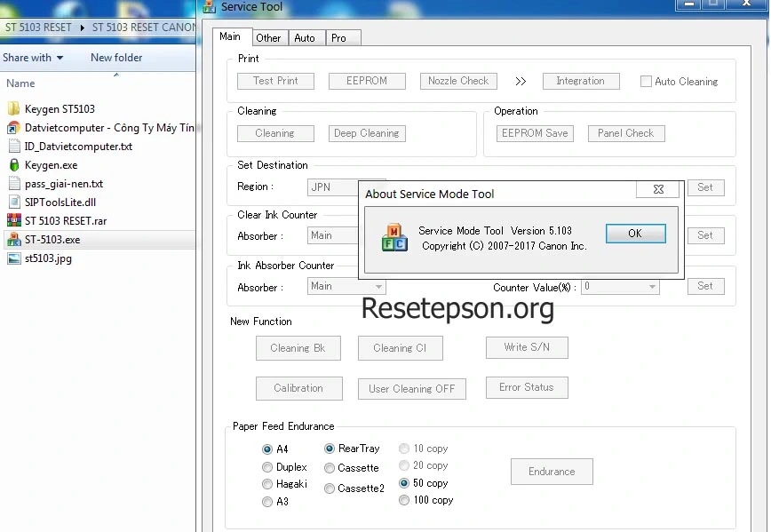Switch to the Auto tab
The width and height of the screenshot is (771, 532).
[x=305, y=37]
